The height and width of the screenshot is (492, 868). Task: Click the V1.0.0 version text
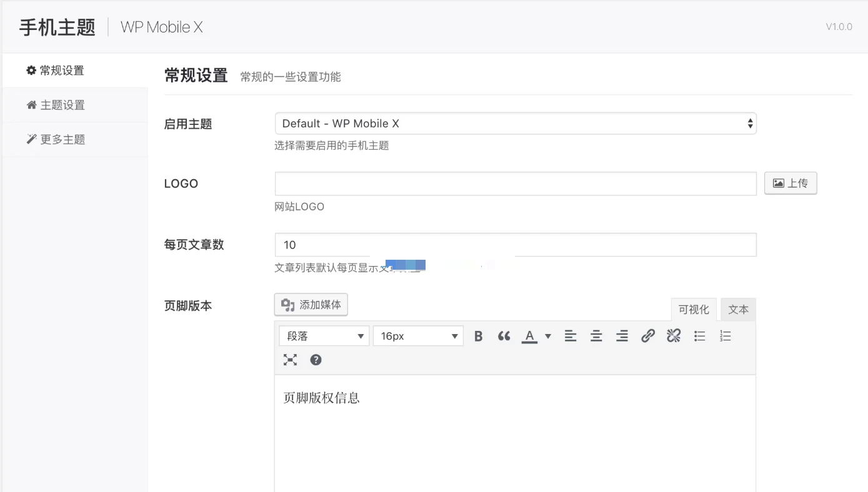pos(839,27)
